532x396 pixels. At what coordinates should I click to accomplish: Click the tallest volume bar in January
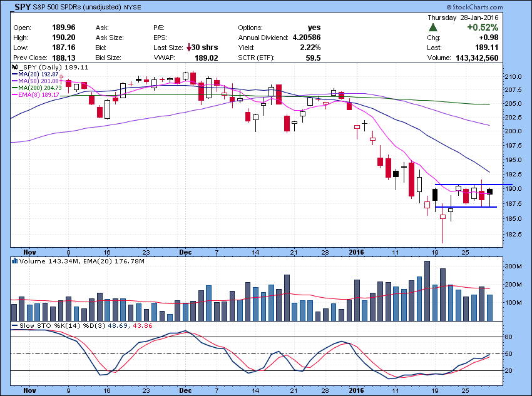click(427, 291)
